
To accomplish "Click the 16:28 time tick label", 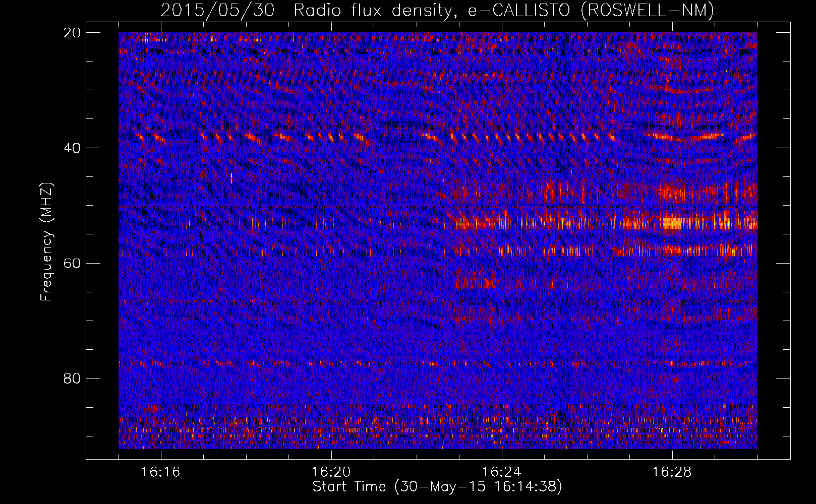I will (x=672, y=472).
